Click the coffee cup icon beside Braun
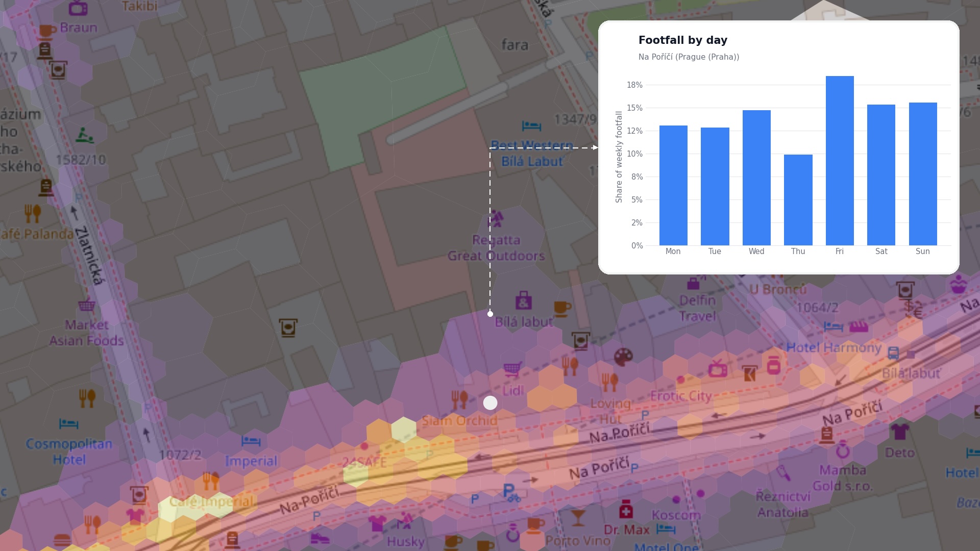Image resolution: width=980 pixels, height=551 pixels. pos(46,31)
